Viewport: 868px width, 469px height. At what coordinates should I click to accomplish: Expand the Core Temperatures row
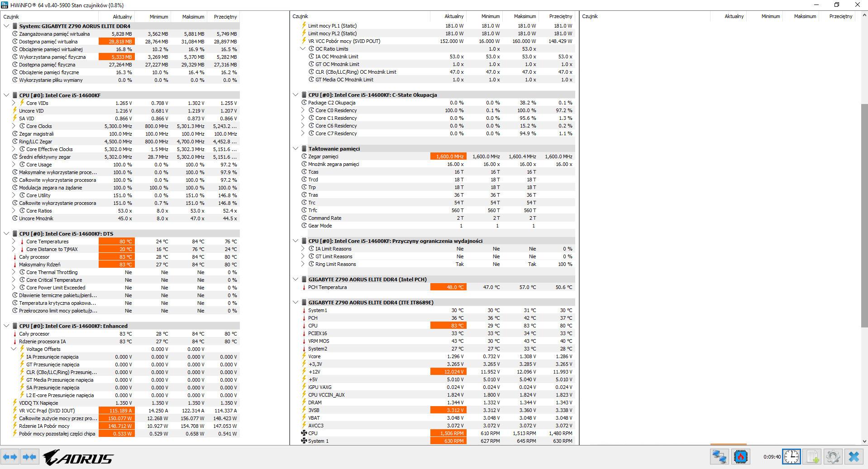pyautogui.click(x=14, y=242)
